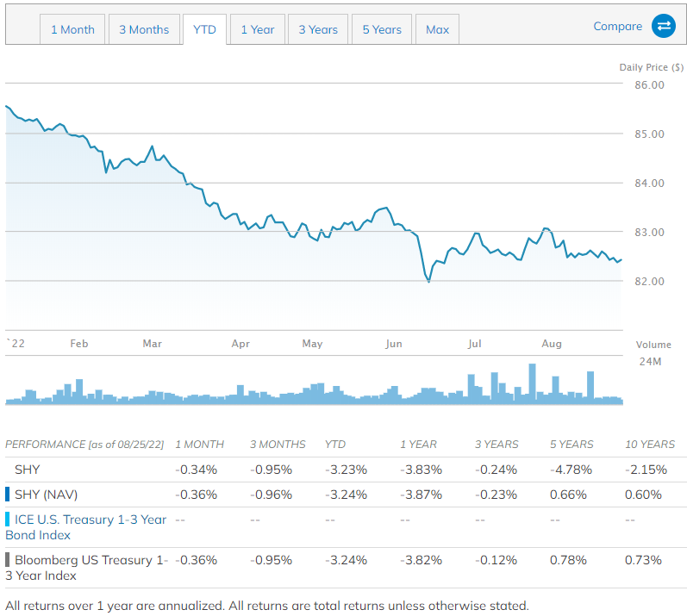This screenshot has width=687, height=616.
Task: Select the YTD time range tab
Action: 204,29
